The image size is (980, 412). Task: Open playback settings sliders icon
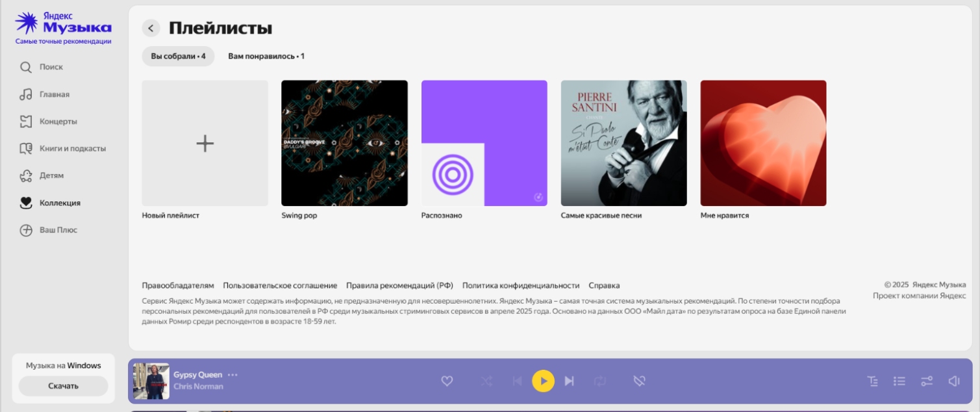pyautogui.click(x=927, y=381)
